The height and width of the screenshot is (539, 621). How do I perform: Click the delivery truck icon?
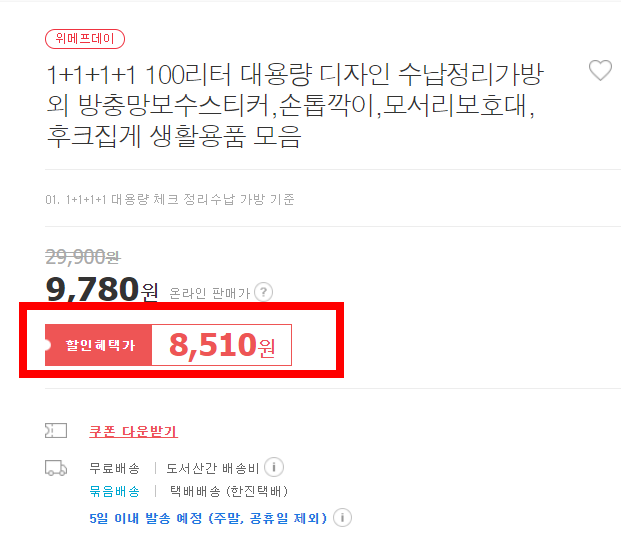[x=56, y=468]
